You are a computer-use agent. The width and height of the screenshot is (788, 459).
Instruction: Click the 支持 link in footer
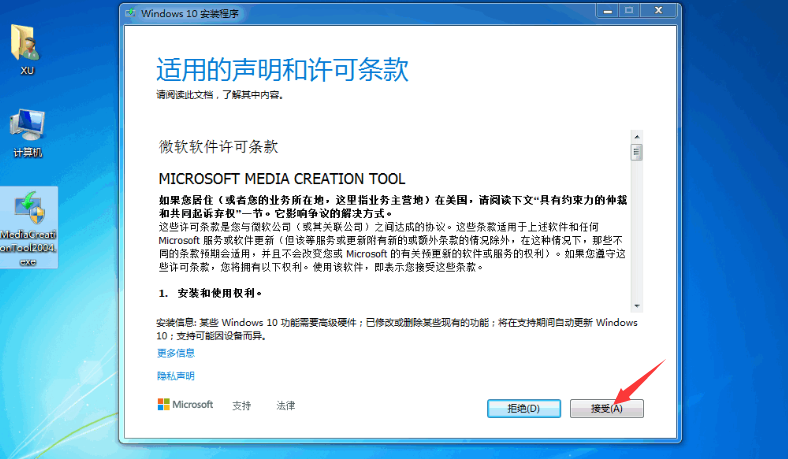click(x=241, y=406)
